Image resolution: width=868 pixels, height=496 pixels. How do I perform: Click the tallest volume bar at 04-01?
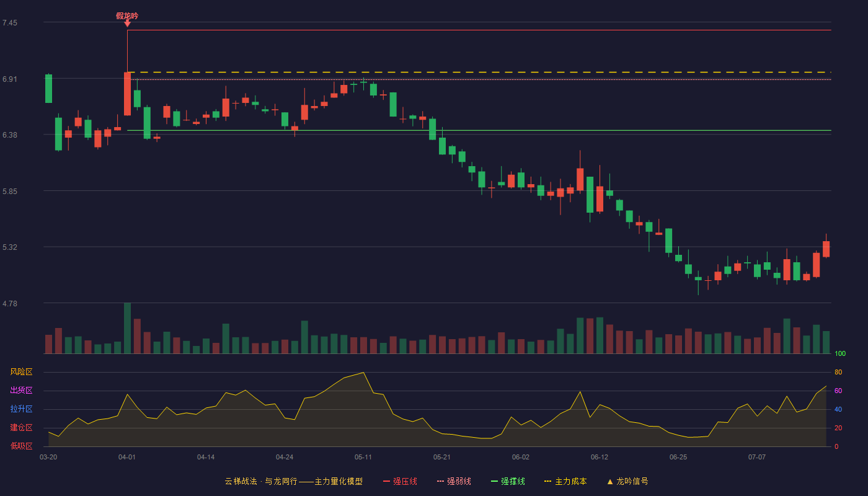(x=127, y=328)
